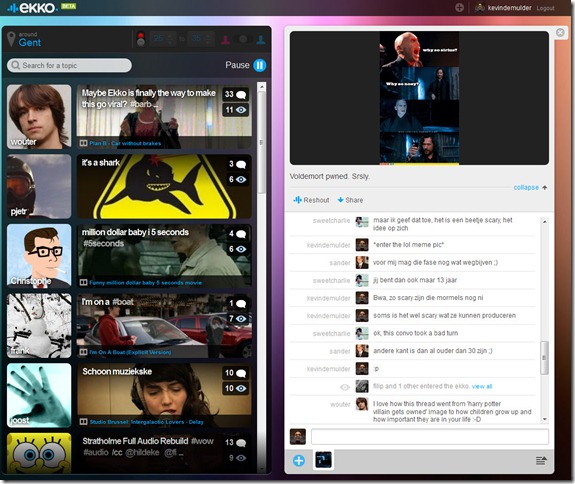Click the 4 comments bubble on million dollar post
Viewport: 575px width, 484px height.
(237, 234)
